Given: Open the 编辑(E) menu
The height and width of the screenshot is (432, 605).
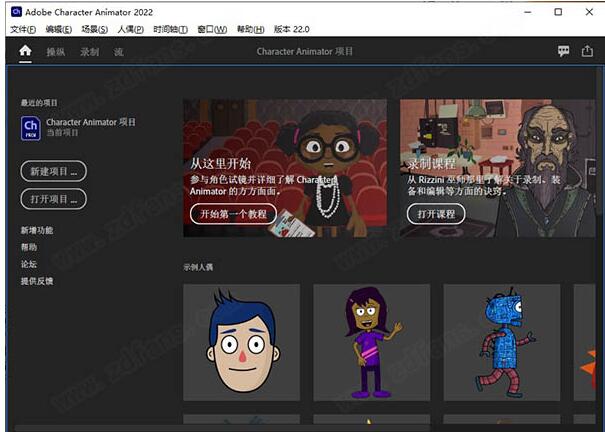Looking at the screenshot, I should click(59, 29).
